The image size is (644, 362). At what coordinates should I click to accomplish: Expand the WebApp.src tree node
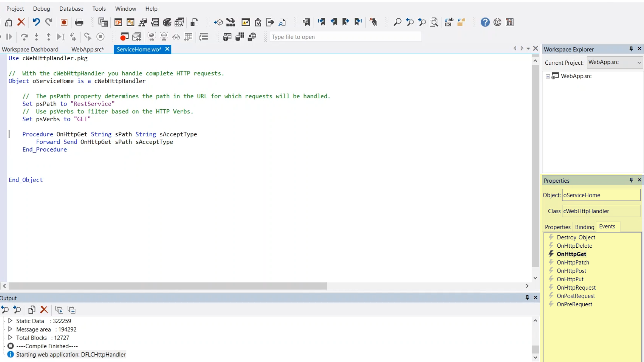548,76
